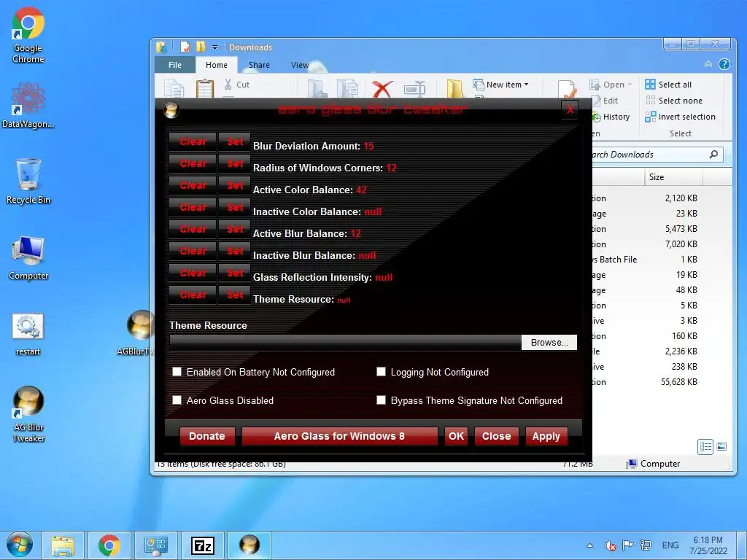Click the Delete red X ribbon icon
This screenshot has width=747, height=560.
click(382, 89)
